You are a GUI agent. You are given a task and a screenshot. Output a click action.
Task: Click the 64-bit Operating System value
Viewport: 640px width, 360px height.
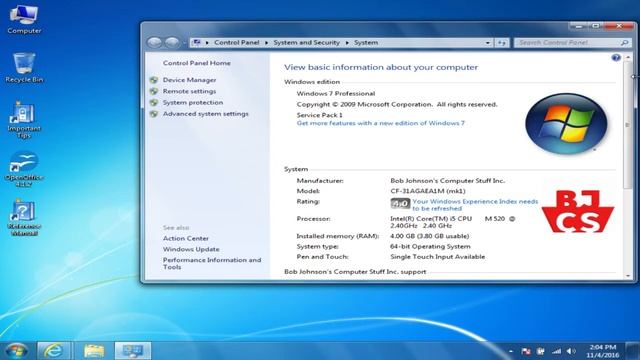[430, 247]
